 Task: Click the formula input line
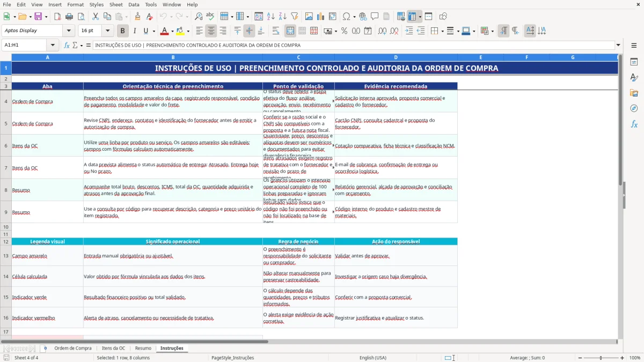pos(354,46)
